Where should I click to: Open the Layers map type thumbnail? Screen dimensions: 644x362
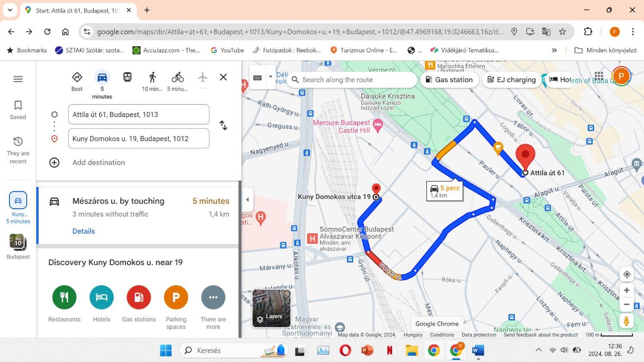tap(271, 308)
